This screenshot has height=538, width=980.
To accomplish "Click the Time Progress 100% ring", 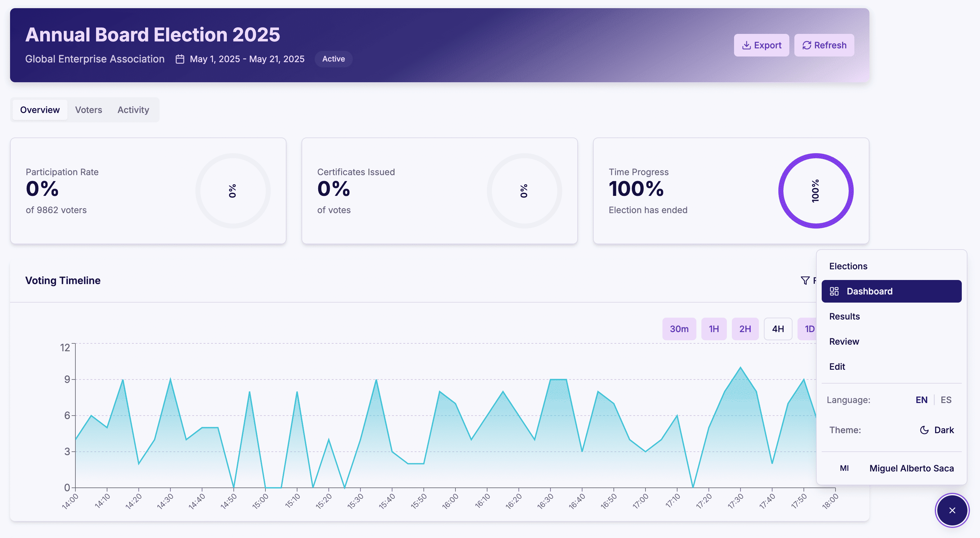I will pos(816,191).
